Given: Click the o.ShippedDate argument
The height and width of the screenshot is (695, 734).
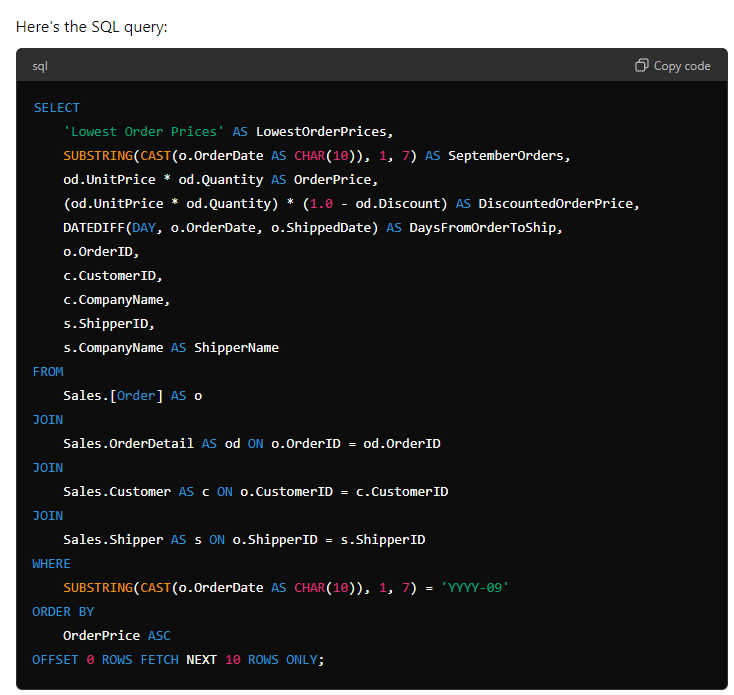Looking at the screenshot, I should (x=321, y=227).
